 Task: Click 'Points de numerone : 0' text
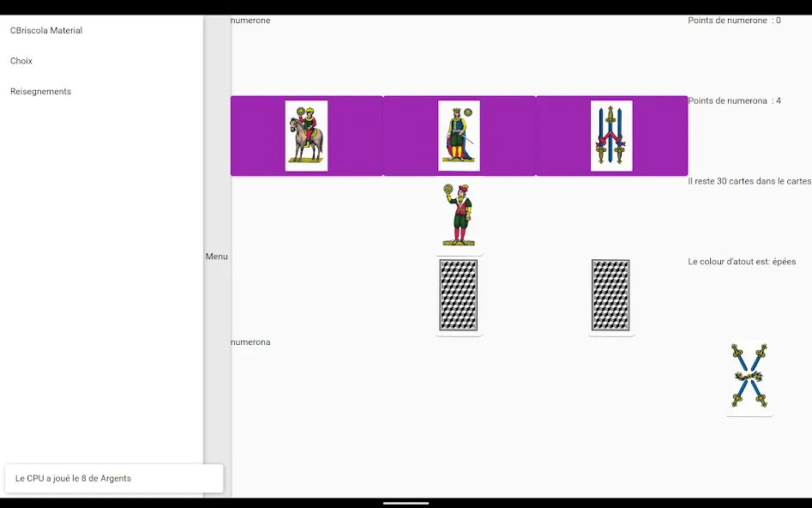(734, 21)
